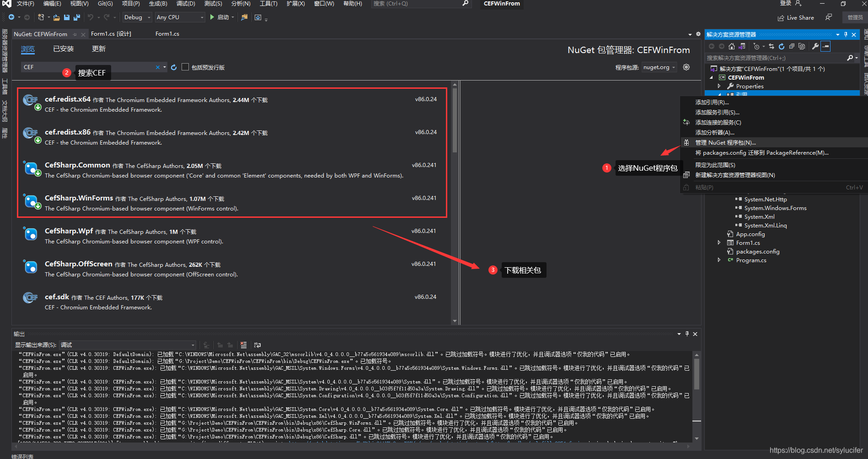Click preview selected items icon
Image resolution: width=868 pixels, height=459 pixels.
pyautogui.click(x=825, y=46)
